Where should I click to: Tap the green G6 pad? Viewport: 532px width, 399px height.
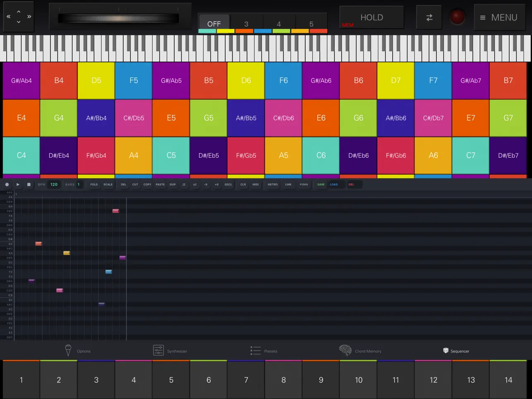358,118
